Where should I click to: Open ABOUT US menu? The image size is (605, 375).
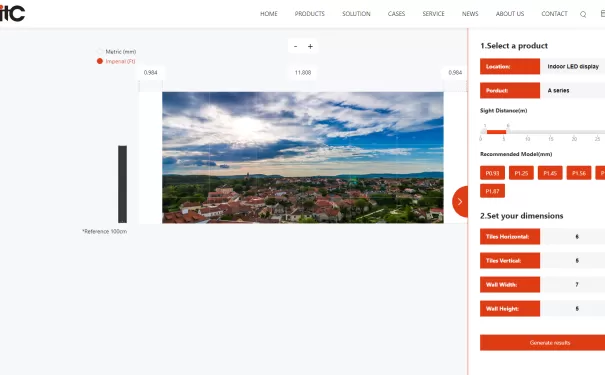point(510,14)
